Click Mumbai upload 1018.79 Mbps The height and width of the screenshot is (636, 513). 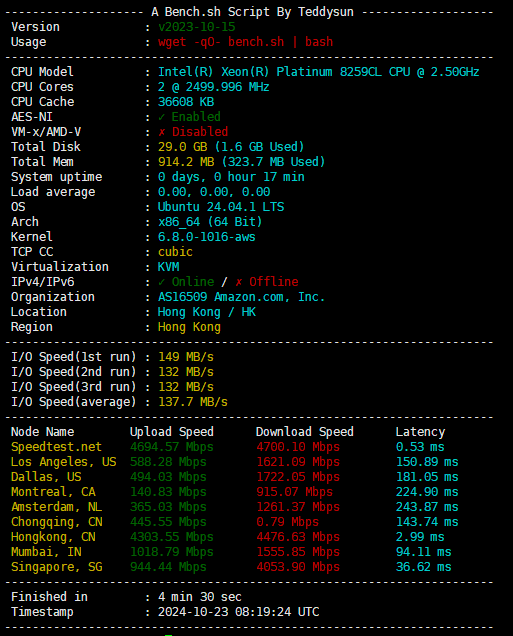[x=172, y=552]
